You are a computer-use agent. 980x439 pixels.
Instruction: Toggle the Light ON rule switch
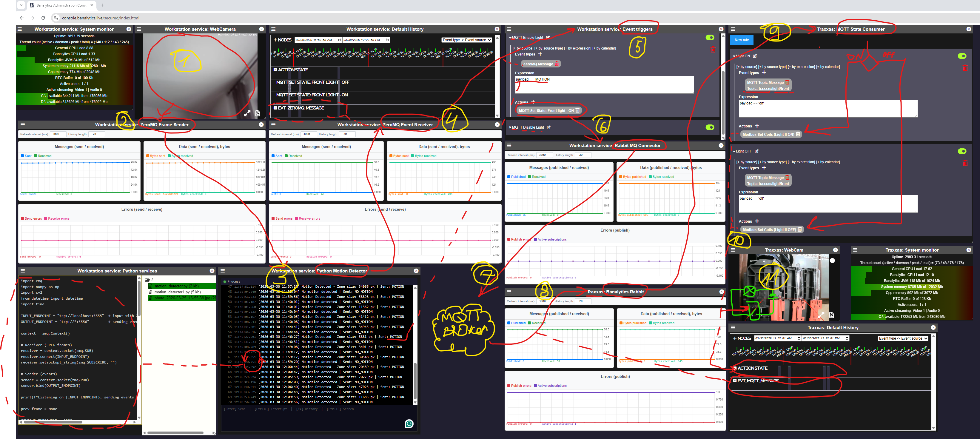pyautogui.click(x=962, y=56)
